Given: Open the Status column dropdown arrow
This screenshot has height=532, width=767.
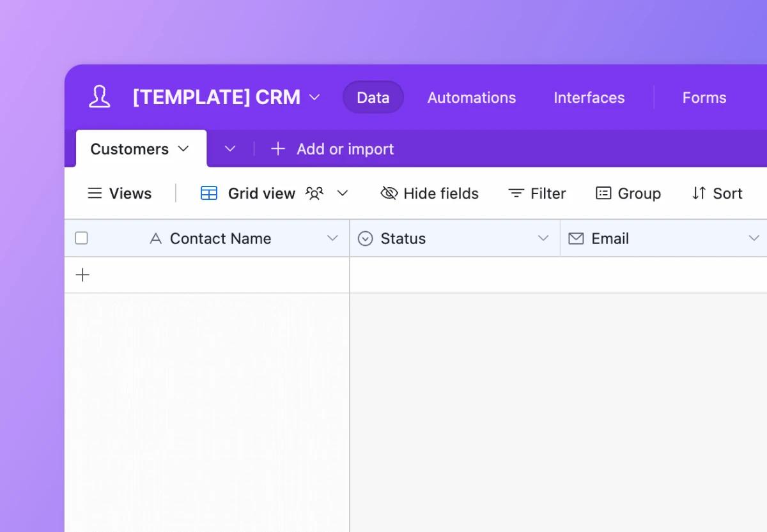Looking at the screenshot, I should 543,238.
